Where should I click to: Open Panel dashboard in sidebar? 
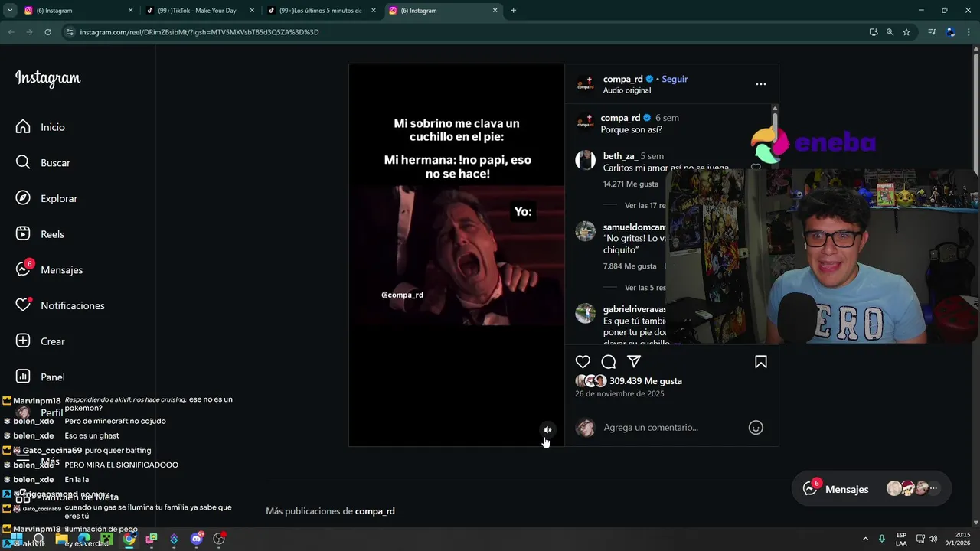(40, 377)
